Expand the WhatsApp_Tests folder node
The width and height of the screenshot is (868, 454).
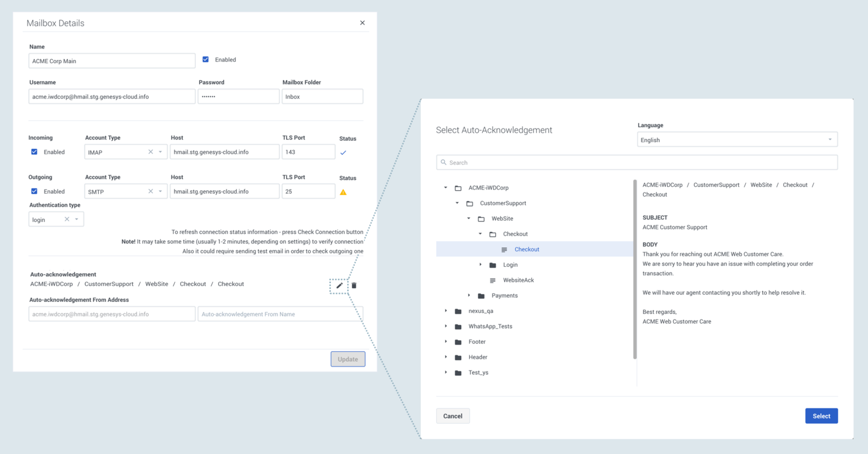pyautogui.click(x=446, y=326)
